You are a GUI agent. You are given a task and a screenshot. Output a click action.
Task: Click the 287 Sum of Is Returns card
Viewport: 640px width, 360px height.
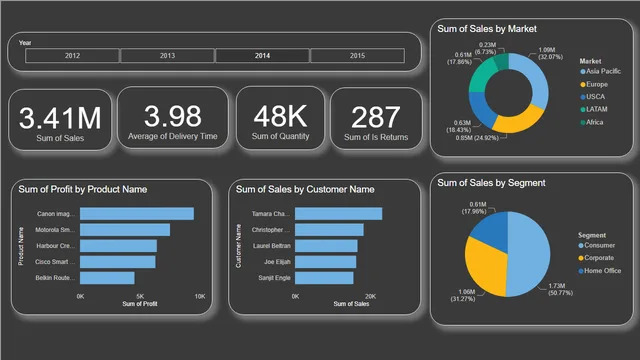pos(376,119)
